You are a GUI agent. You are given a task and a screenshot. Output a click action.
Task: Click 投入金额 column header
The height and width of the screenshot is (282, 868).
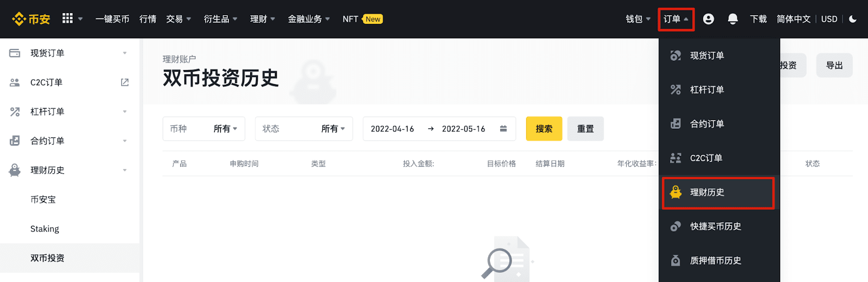[x=418, y=164]
